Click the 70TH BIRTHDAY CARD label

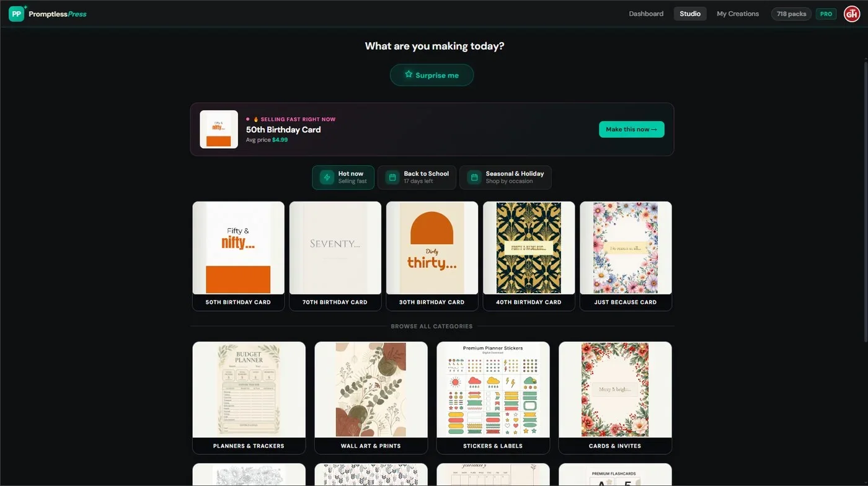coord(335,303)
